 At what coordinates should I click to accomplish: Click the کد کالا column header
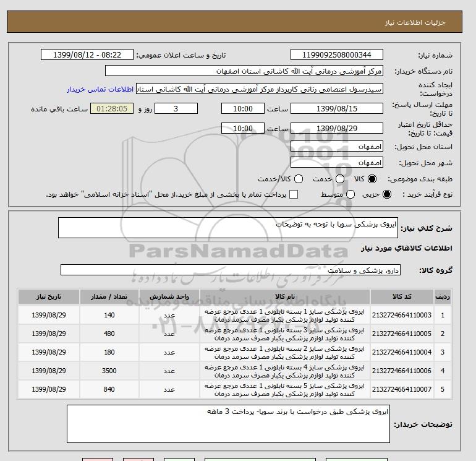tap(402, 296)
